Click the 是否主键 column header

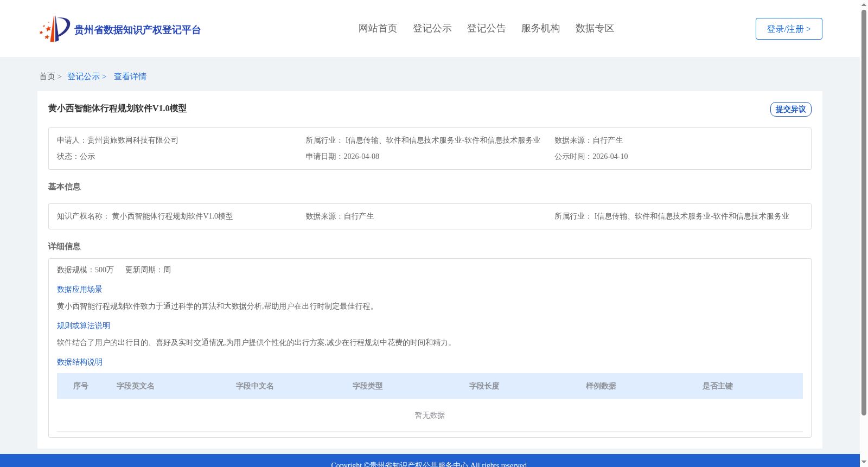[718, 386]
